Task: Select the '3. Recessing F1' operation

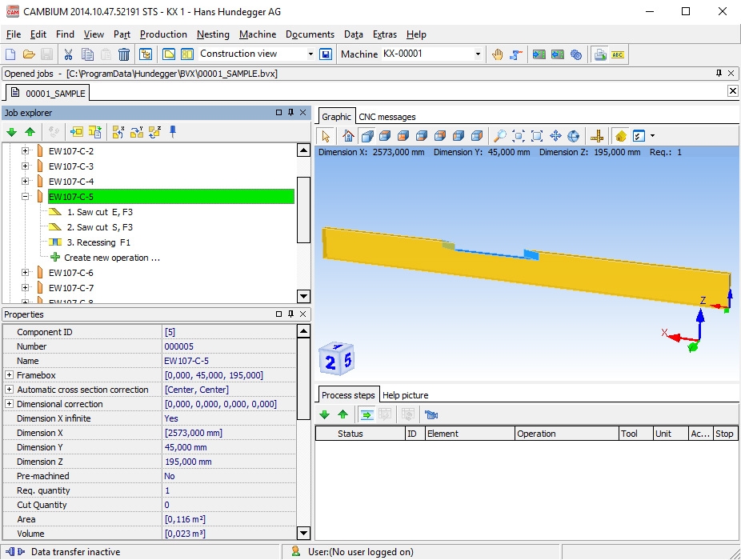Action: click(98, 242)
